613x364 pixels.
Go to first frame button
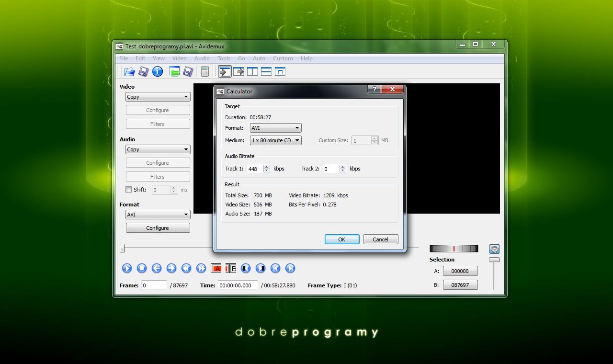275,268
